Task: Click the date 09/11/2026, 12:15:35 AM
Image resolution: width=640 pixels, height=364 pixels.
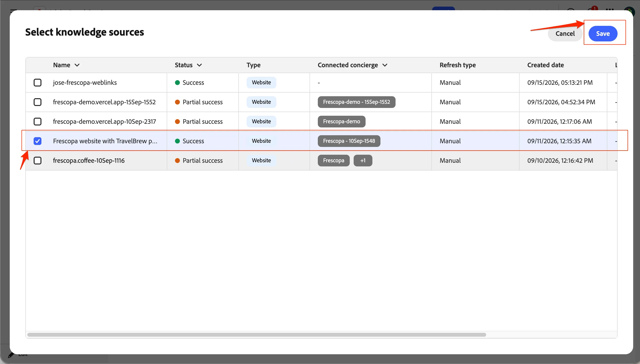Action: coord(559,141)
